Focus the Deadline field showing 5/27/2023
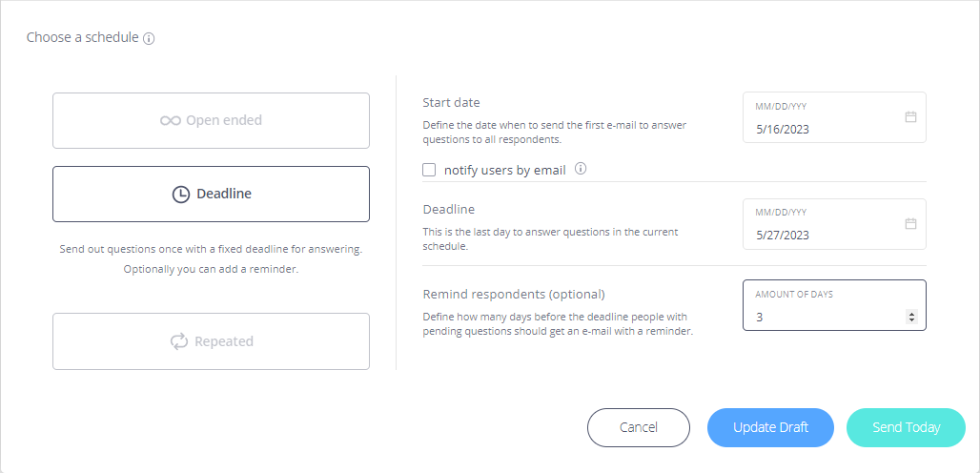 coord(834,224)
